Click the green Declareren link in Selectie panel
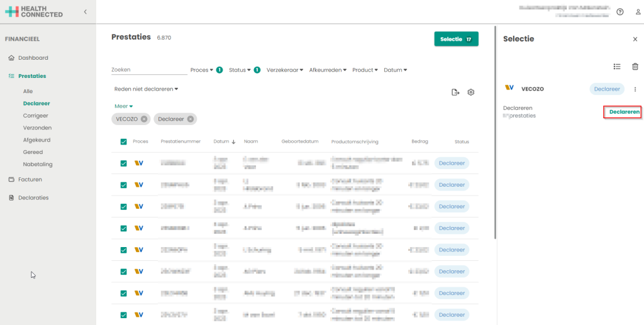The width and height of the screenshot is (644, 325). point(622,112)
